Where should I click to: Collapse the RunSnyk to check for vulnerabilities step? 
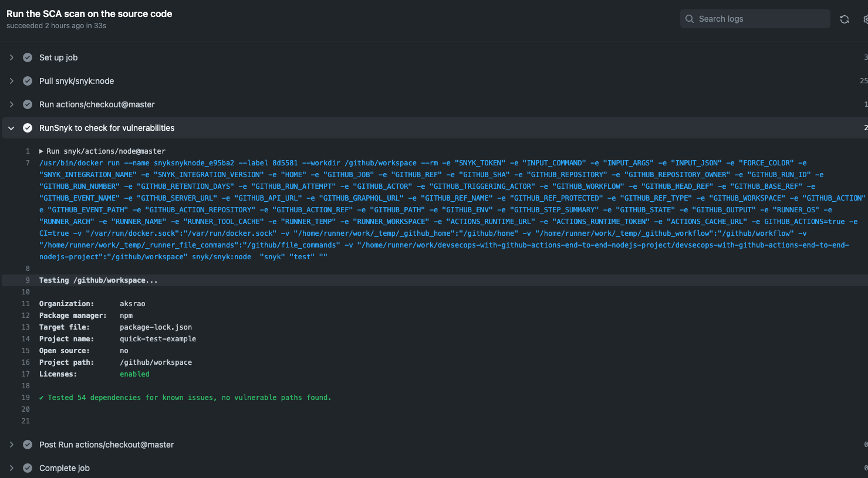11,128
